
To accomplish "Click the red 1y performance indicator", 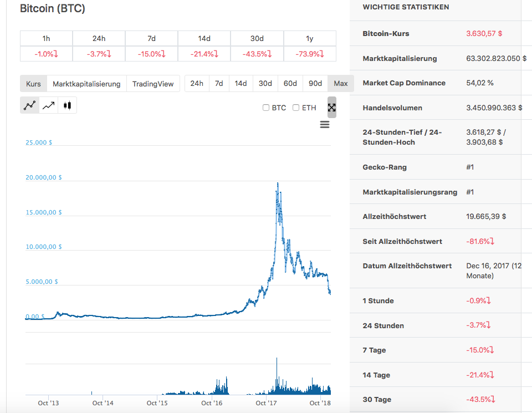I will (309, 54).
